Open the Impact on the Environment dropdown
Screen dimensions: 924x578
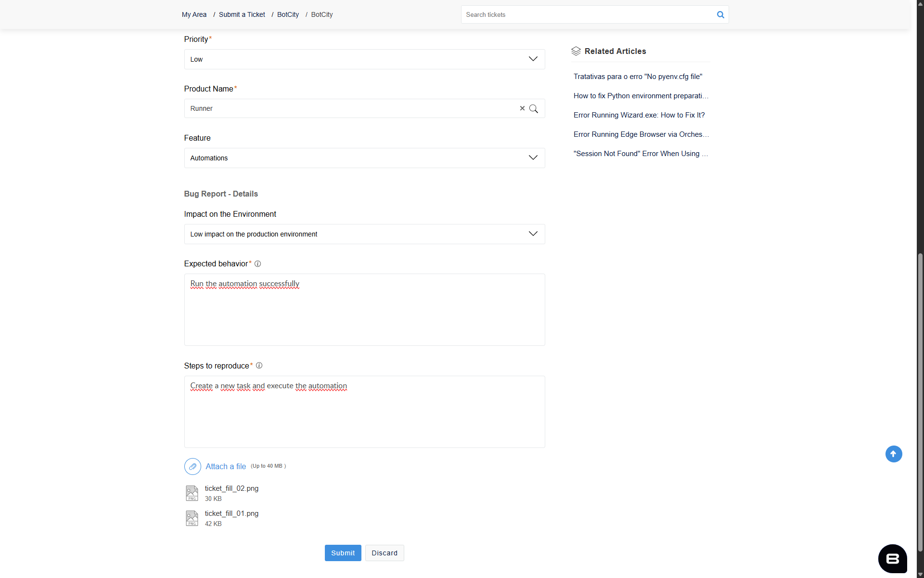tap(364, 234)
